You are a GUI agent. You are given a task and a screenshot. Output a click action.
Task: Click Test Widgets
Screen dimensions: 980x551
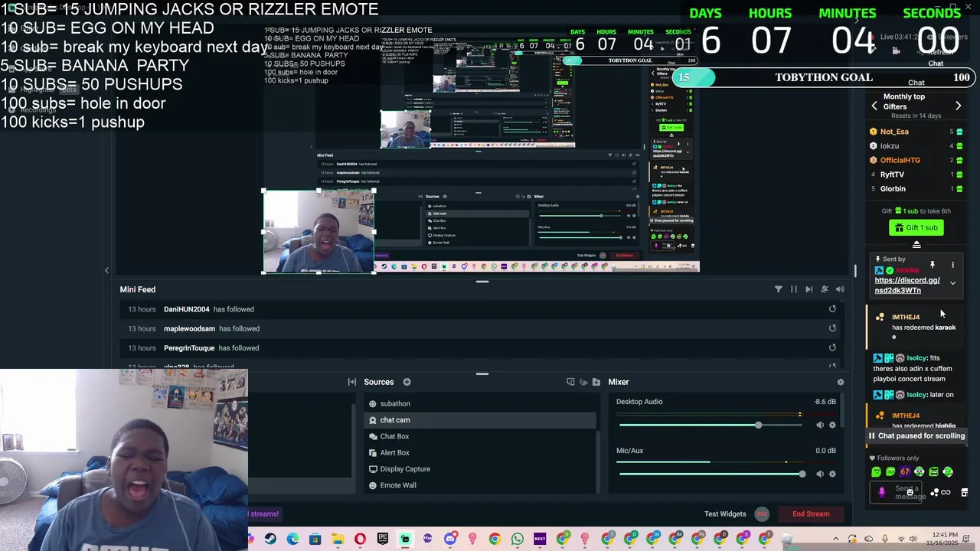[725, 514]
